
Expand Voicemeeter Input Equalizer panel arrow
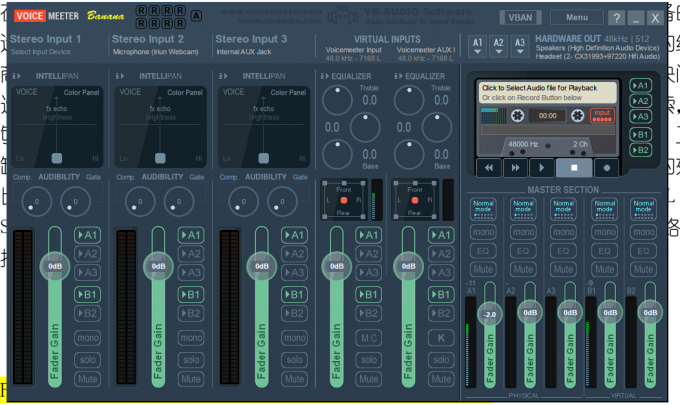tap(324, 76)
